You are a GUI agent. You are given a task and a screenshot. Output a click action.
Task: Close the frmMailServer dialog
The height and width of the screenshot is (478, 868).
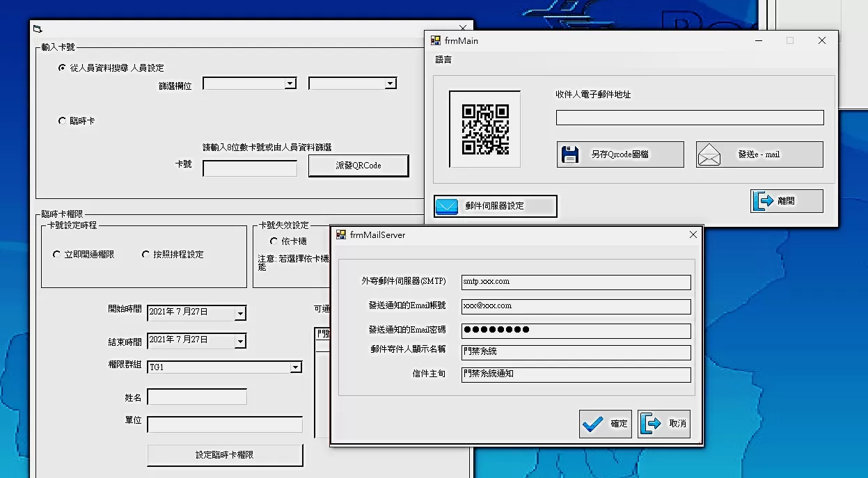(693, 235)
